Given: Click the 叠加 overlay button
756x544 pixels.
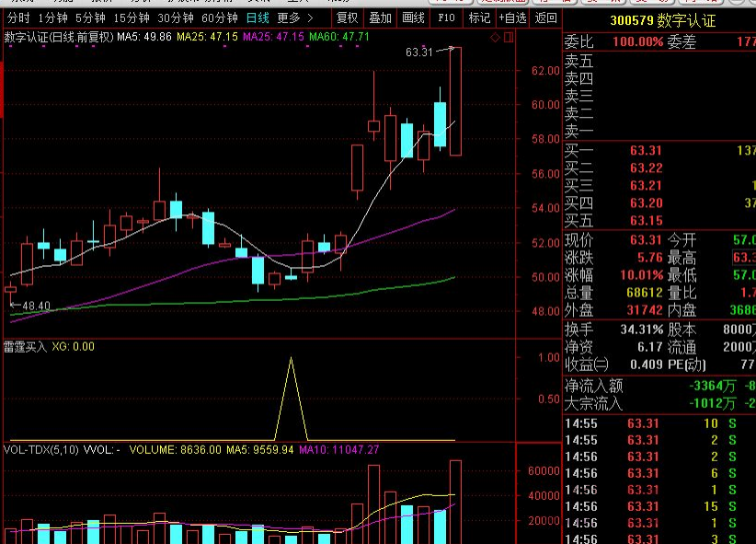Looking at the screenshot, I should (380, 17).
